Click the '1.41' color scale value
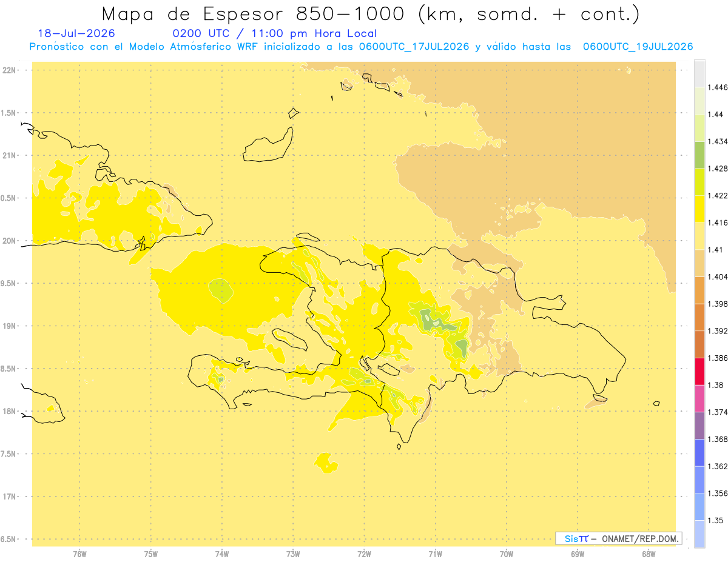Viewport: 728px width, 562px height. (x=716, y=250)
